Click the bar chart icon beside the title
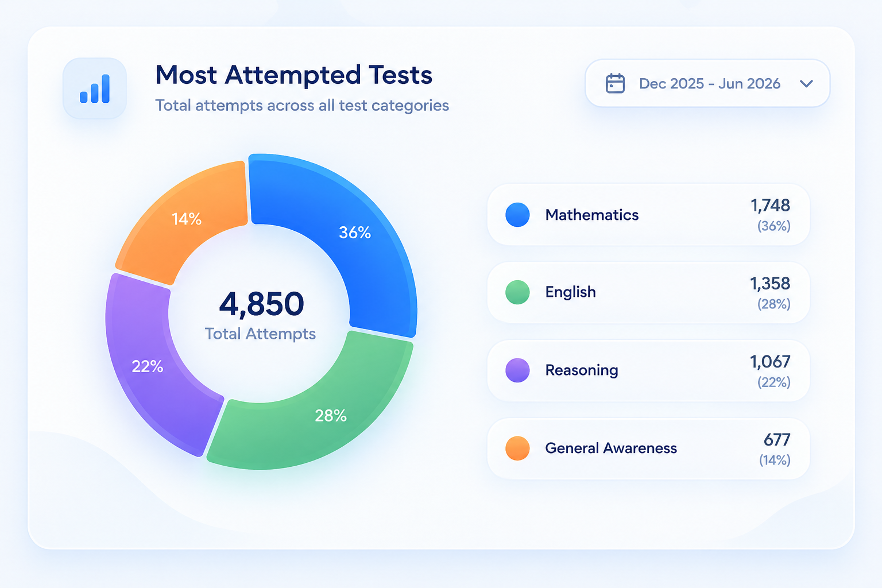This screenshot has width=882, height=588. click(95, 88)
